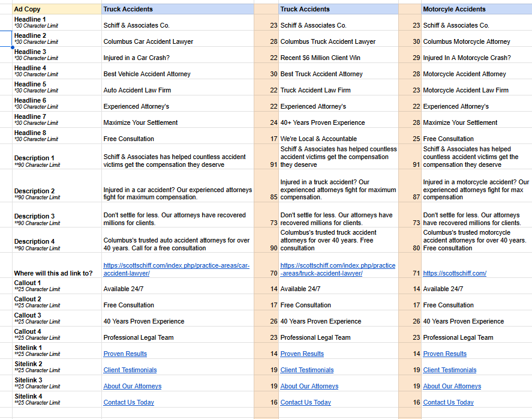
Task: Click the Callout 3 row label
Action: [x=28, y=315]
